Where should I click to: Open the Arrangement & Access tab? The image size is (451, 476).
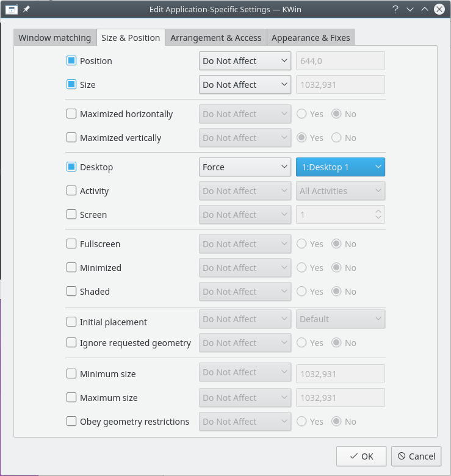tap(215, 38)
